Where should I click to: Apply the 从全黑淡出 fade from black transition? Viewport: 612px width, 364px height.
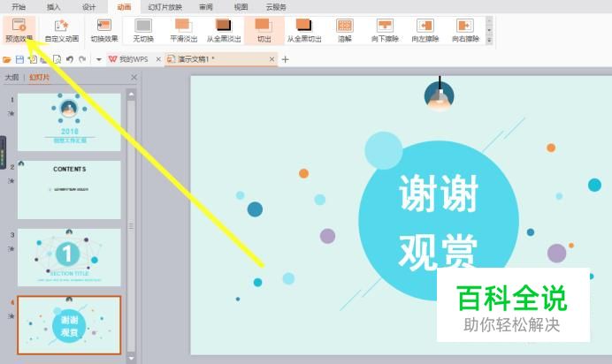pyautogui.click(x=224, y=30)
